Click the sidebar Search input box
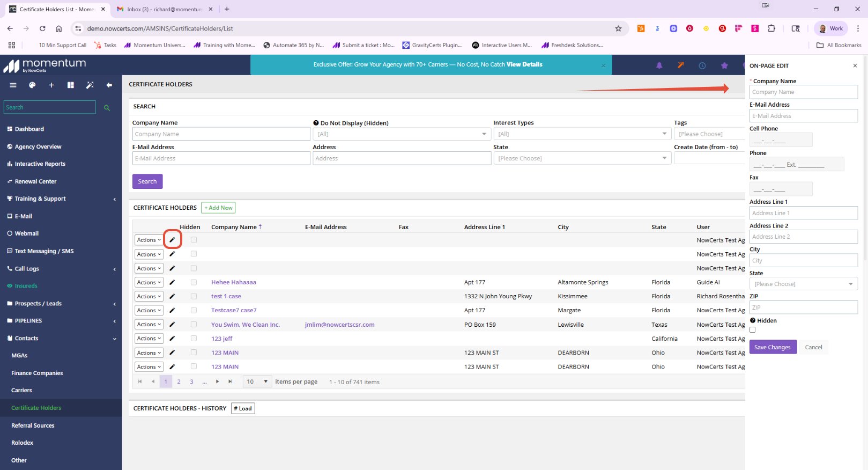This screenshot has height=470, width=868. pyautogui.click(x=50, y=107)
